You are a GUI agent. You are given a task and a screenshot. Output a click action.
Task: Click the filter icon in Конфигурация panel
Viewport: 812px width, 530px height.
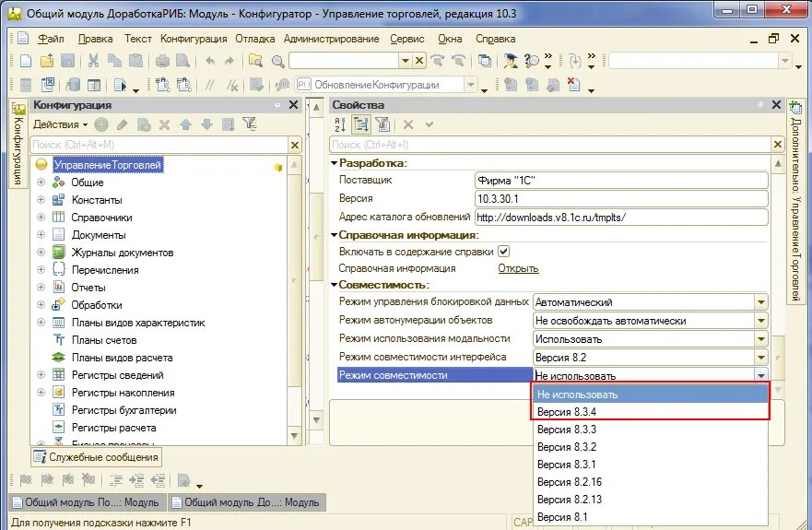(249, 124)
